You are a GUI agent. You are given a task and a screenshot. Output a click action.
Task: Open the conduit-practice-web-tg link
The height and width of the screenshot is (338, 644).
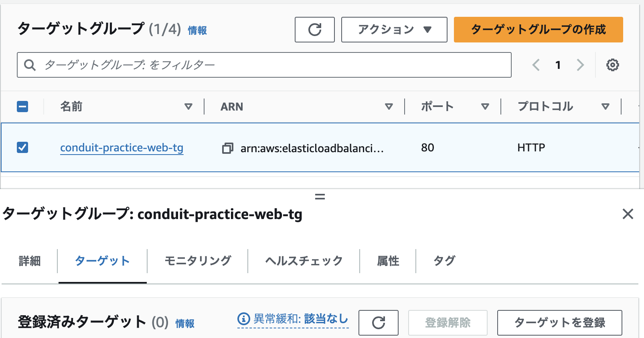pyautogui.click(x=122, y=148)
